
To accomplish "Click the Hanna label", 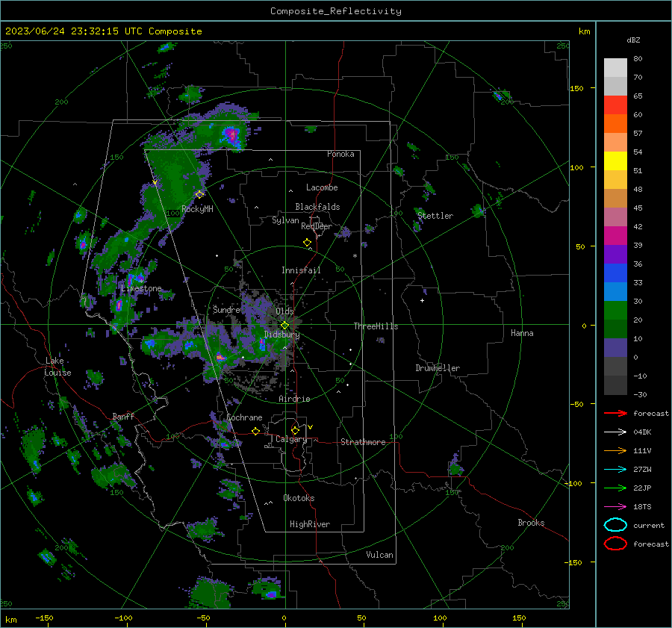I will tap(522, 333).
